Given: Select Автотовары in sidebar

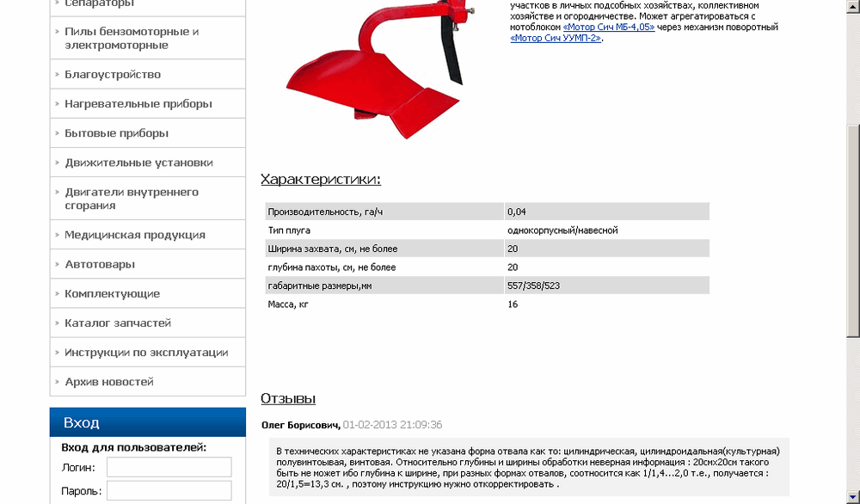Looking at the screenshot, I should click(x=100, y=264).
